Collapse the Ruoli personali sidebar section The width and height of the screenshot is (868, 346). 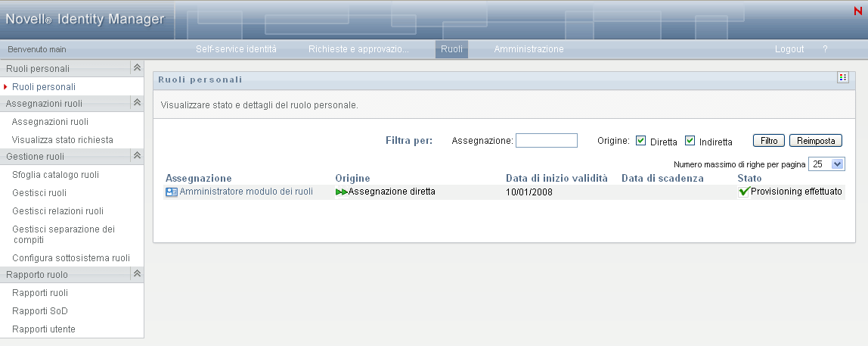tap(138, 68)
